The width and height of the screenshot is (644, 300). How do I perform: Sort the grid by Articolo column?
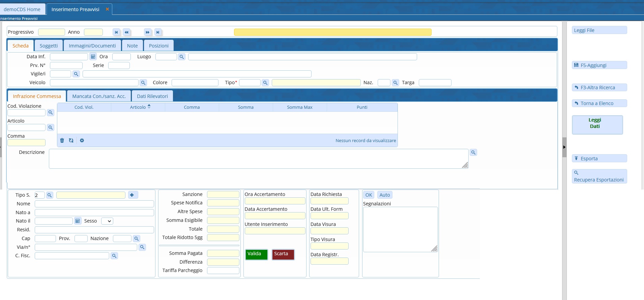138,107
